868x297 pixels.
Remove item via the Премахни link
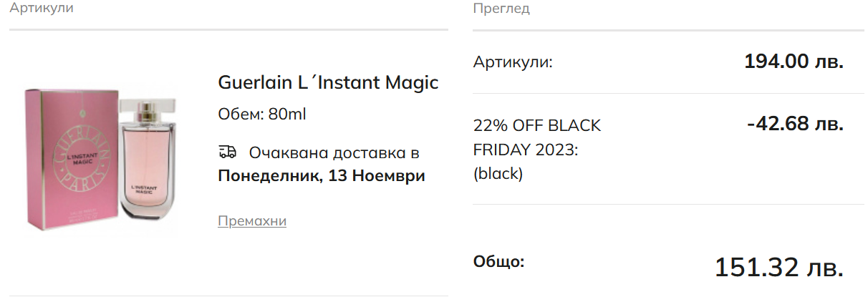pyautogui.click(x=252, y=221)
